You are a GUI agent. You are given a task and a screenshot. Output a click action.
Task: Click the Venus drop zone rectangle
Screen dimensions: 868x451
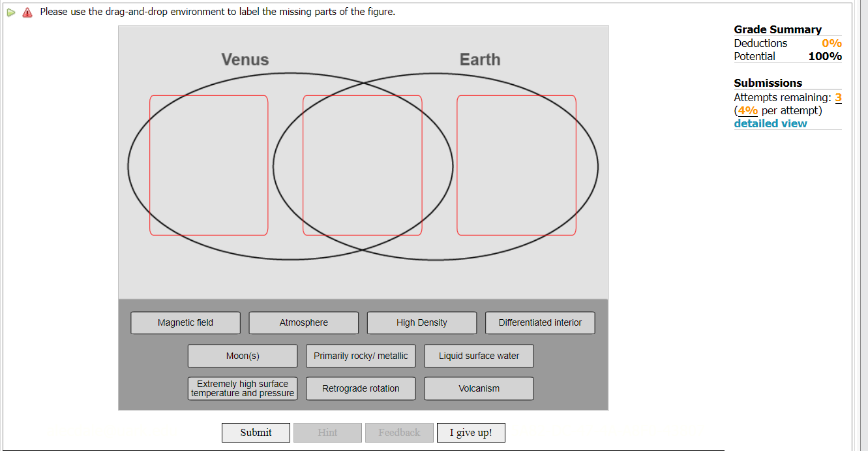209,165
